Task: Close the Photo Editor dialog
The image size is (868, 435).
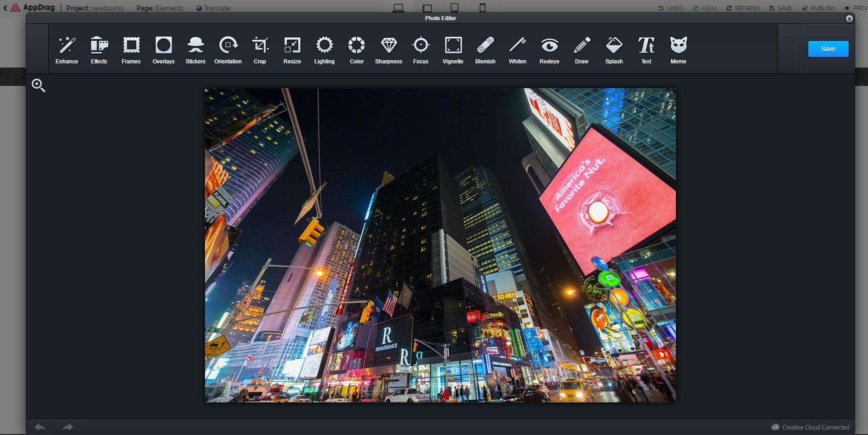Action: (849, 18)
